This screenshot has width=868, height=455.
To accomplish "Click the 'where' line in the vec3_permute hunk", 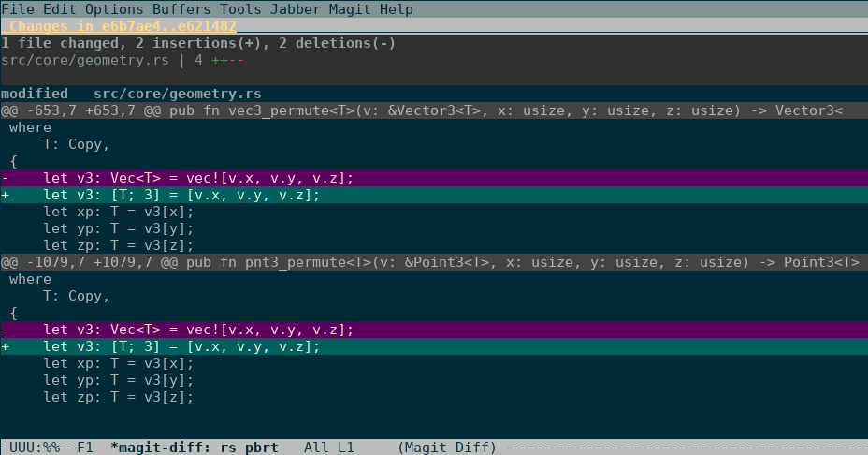I will [x=30, y=127].
